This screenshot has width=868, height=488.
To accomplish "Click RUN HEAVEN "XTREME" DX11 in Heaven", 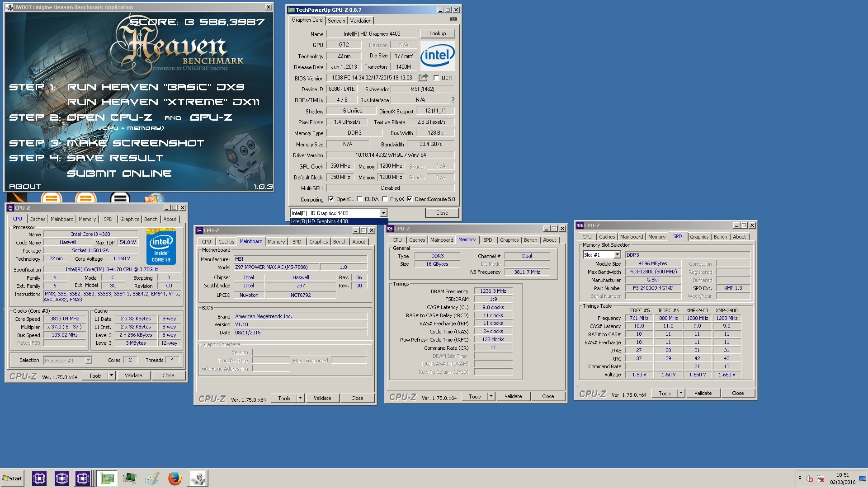I will click(163, 102).
